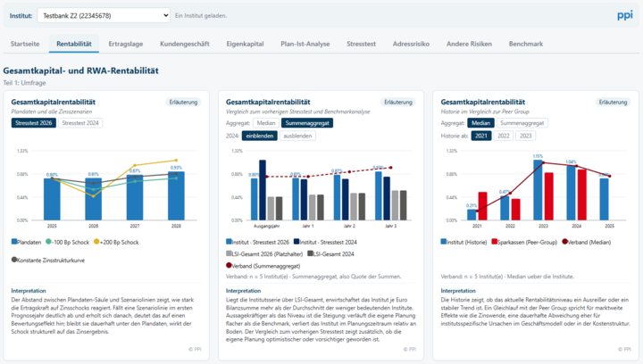This screenshot has height=364, width=643.
Task: Switch to the Plan-Ist-Analyse tab
Action: click(x=305, y=44)
